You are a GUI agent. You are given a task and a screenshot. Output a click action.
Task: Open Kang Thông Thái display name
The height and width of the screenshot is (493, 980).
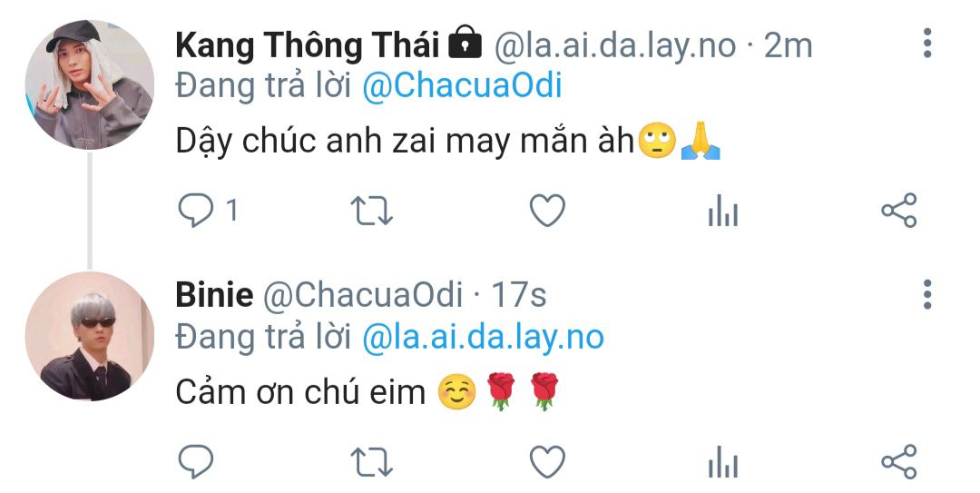point(308,45)
